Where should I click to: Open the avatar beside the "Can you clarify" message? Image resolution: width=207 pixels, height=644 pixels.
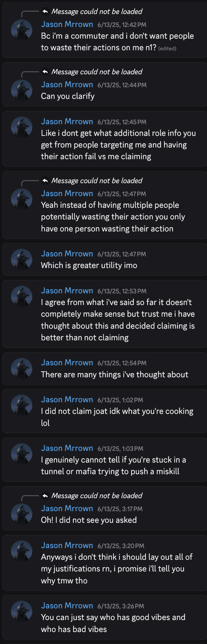(22, 91)
